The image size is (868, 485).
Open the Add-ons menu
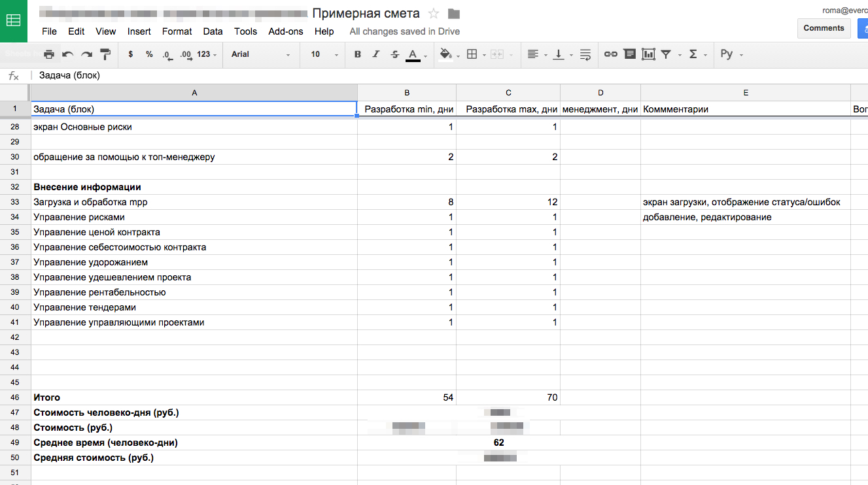click(x=286, y=31)
